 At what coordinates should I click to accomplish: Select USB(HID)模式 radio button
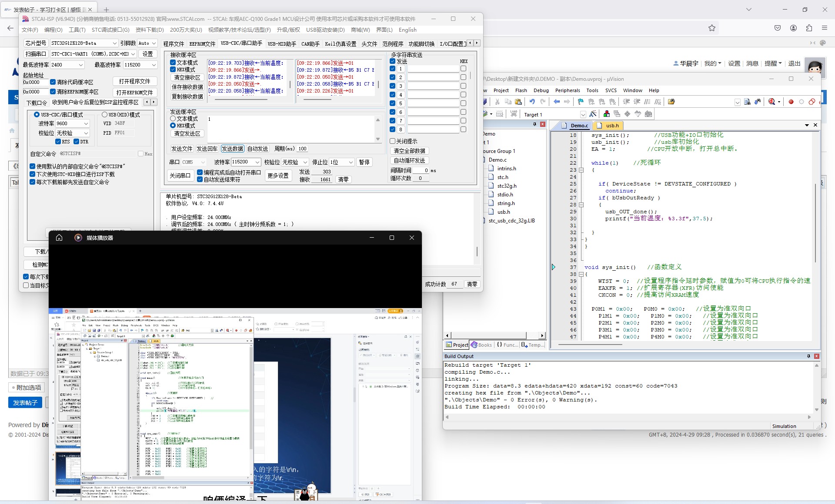[x=104, y=115]
